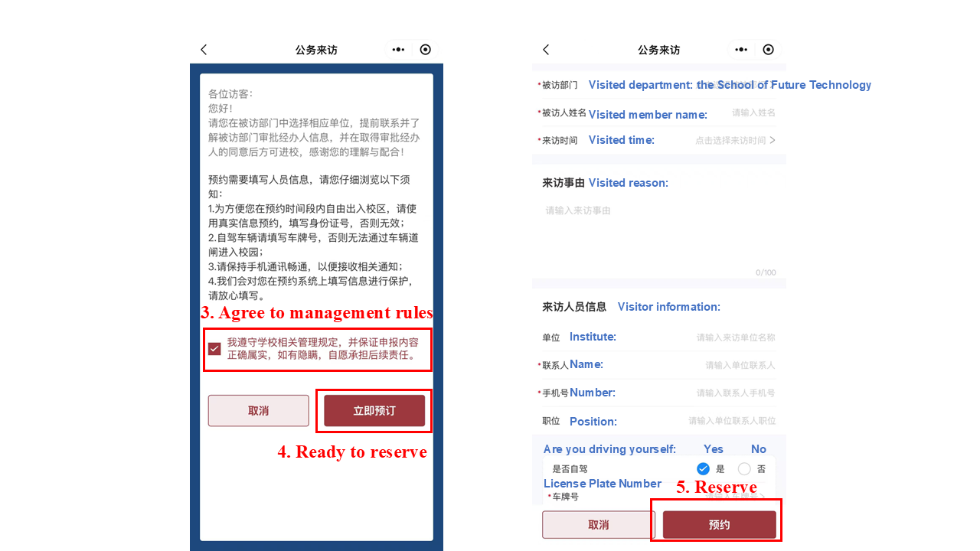Toggle the management rules agreement checkbox
Image resolution: width=980 pixels, height=551 pixels.
coord(214,349)
